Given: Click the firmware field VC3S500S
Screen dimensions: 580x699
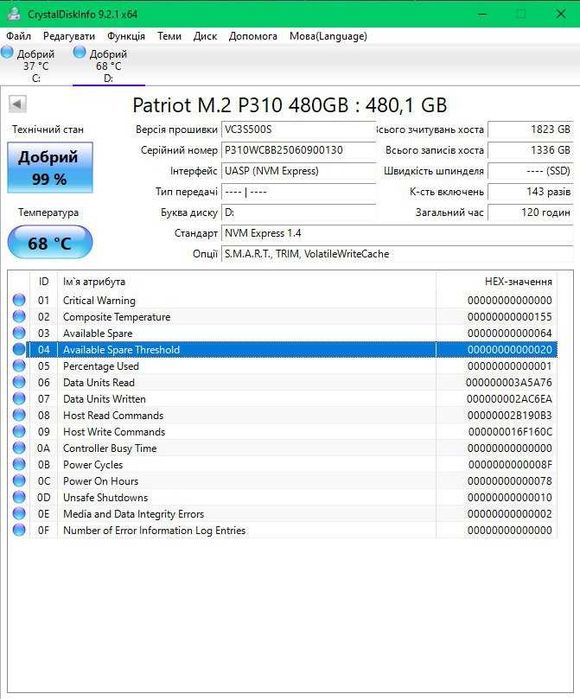Looking at the screenshot, I should [x=298, y=129].
